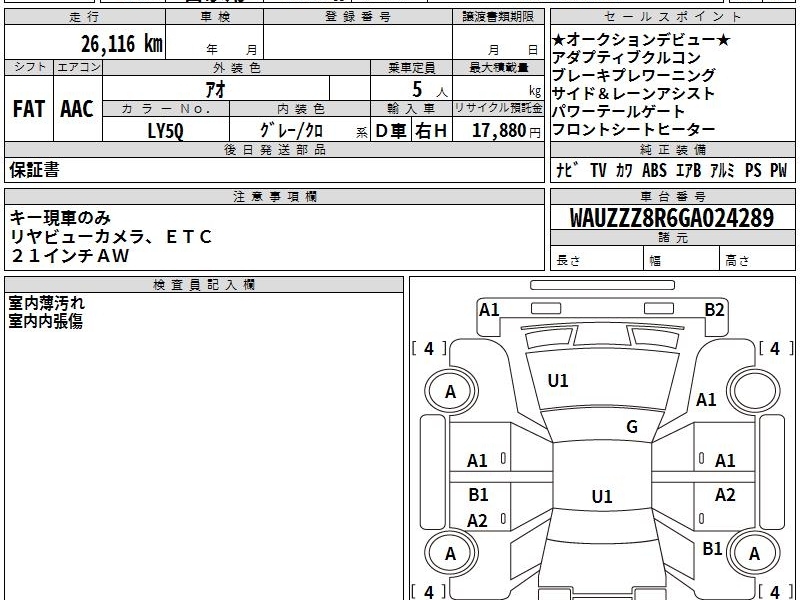Viewport: 800px width, 600px height.
Task: Click the 長さ length field
Action: point(596,260)
